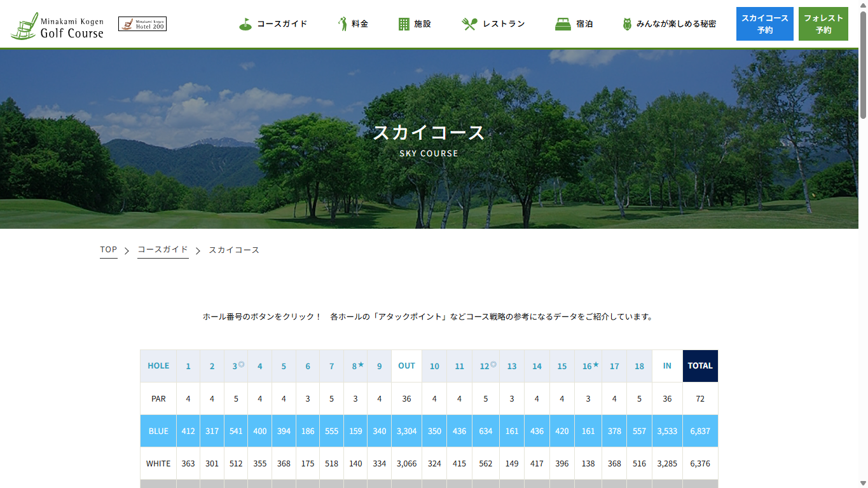Choose hole 15 button

[562, 366]
